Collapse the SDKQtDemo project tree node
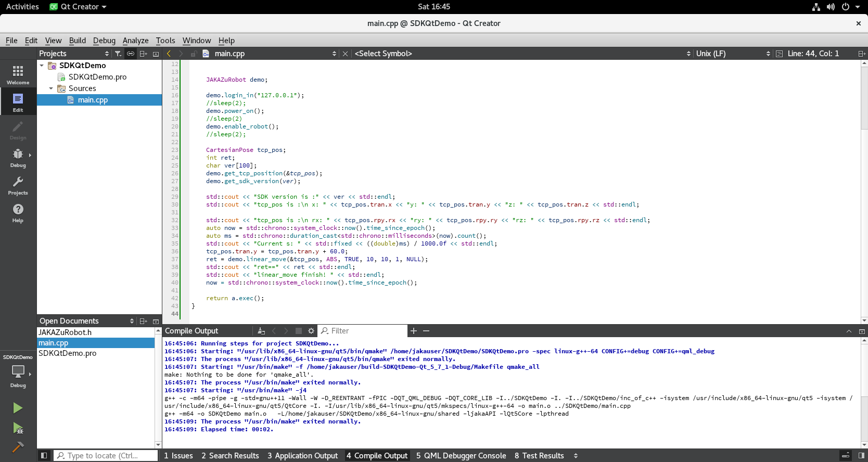This screenshot has height=462, width=868. click(42, 66)
